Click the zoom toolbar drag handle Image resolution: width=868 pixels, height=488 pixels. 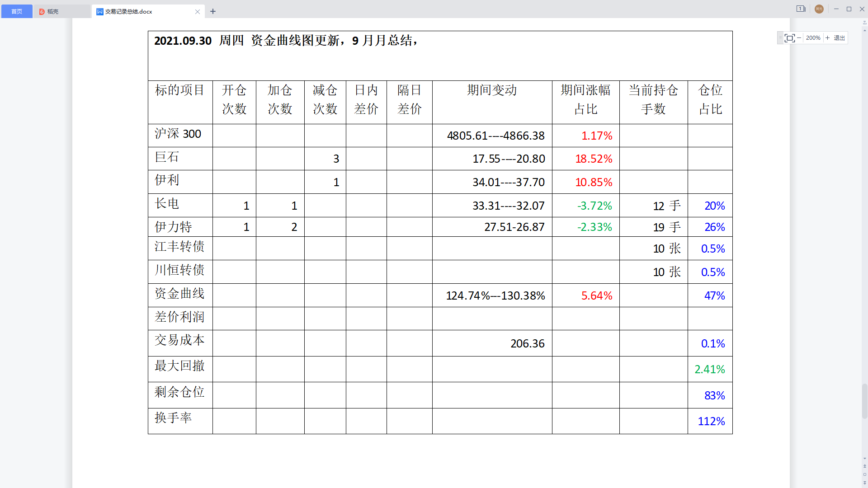click(x=780, y=38)
